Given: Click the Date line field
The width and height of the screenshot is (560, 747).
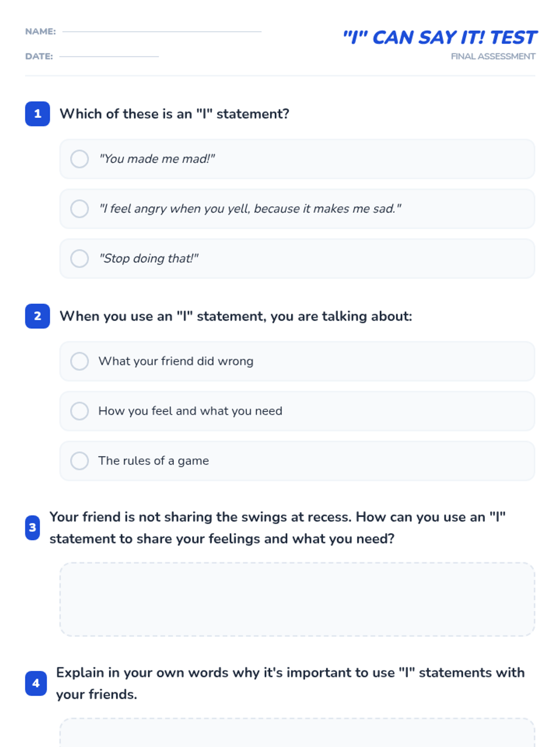Looking at the screenshot, I should (109, 56).
